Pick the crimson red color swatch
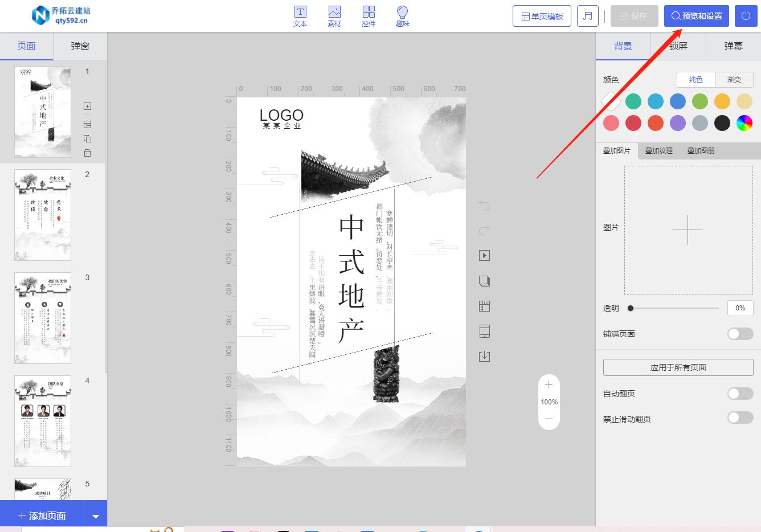The image size is (761, 532). tap(633, 123)
